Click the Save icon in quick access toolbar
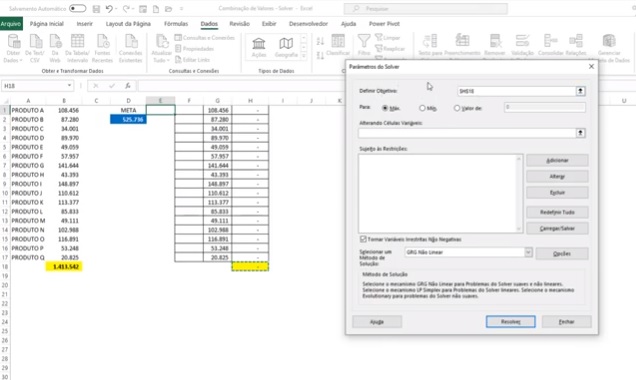The height and width of the screenshot is (380, 636). point(96,9)
